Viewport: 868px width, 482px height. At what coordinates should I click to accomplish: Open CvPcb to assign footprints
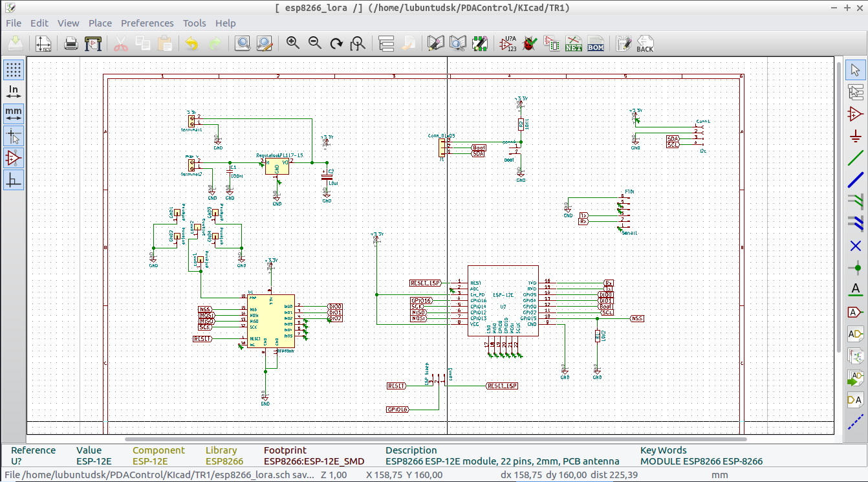coord(552,44)
